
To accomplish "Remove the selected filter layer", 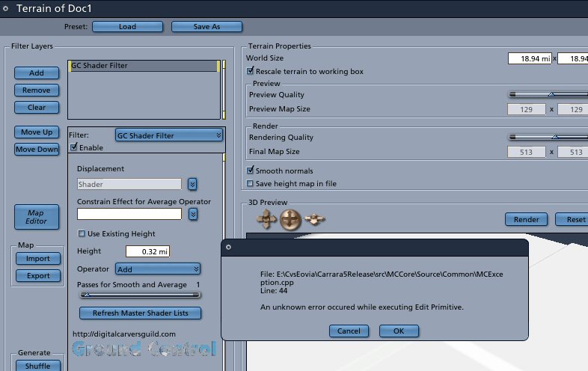I will (37, 90).
